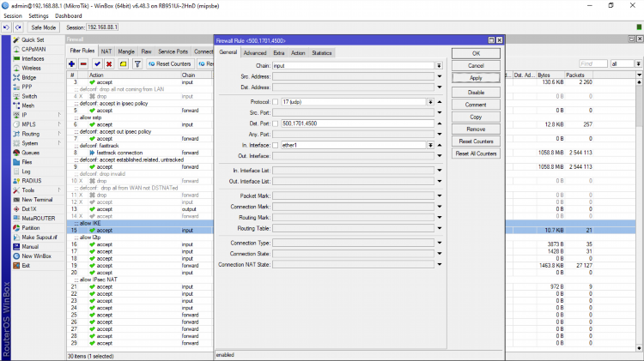Viewport: 644px width, 361px height.
Task: Click OK in the Firewall Rule dialog
Action: click(x=476, y=53)
